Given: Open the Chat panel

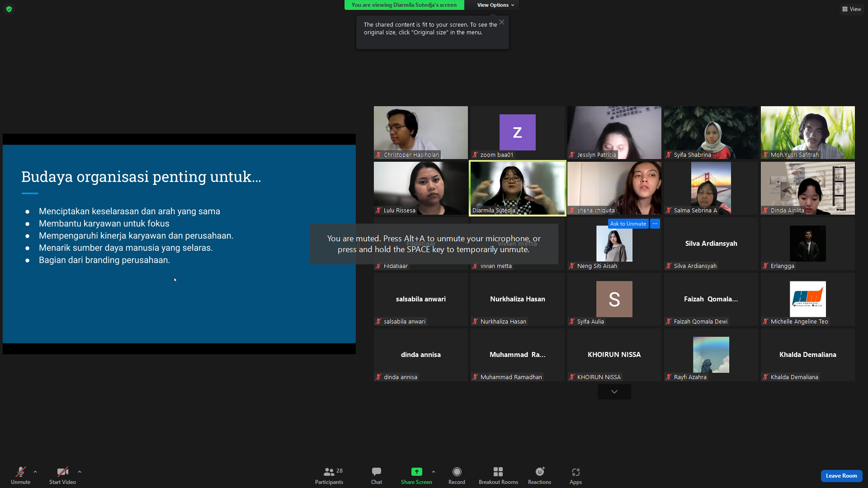Looking at the screenshot, I should [377, 475].
